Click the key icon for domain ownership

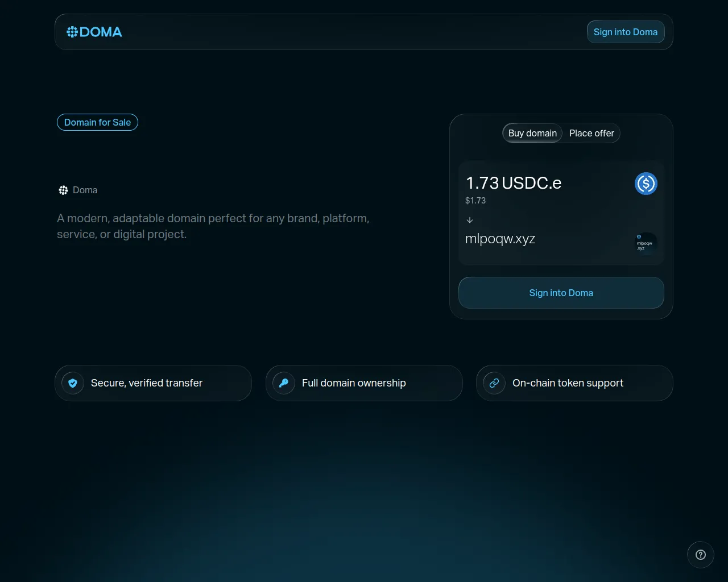(x=284, y=383)
